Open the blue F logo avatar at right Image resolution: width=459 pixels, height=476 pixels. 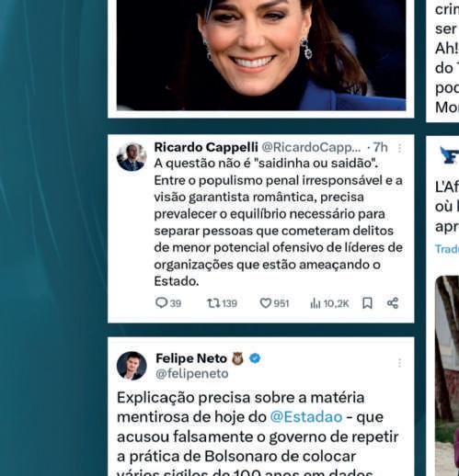pos(449,155)
